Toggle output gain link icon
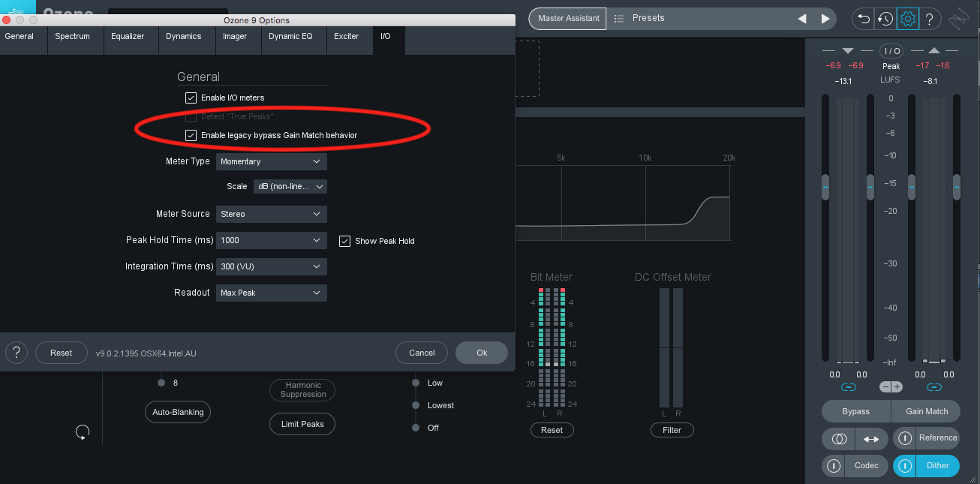 click(934, 387)
